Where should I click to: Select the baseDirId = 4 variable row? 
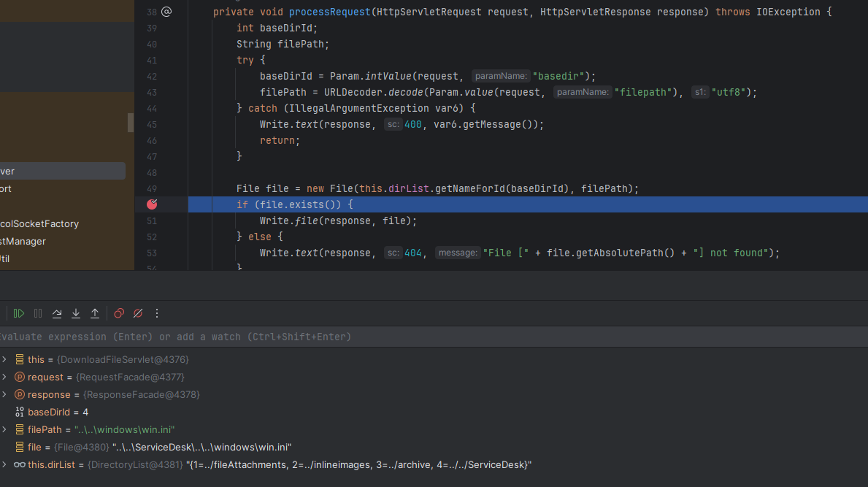tap(434, 413)
